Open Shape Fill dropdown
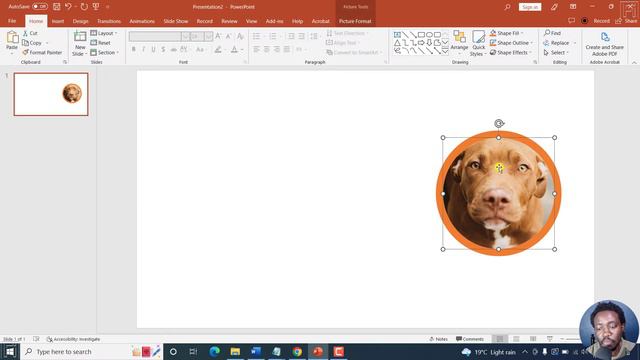Image resolution: width=640 pixels, height=360 pixels. pyautogui.click(x=507, y=33)
